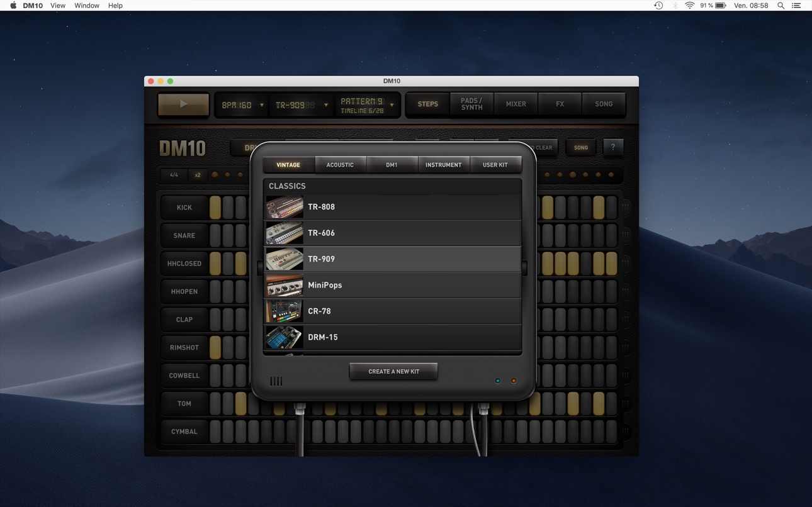
Task: Toggle the first step of HHOPEN row
Action: tap(215, 291)
